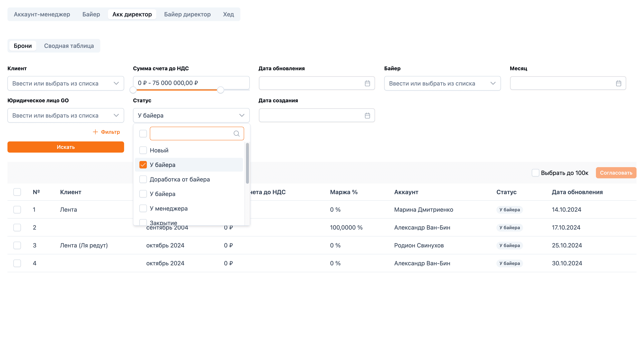Click the magnifier icon in status search
The height and width of the screenshot is (357, 644).
(x=236, y=133)
